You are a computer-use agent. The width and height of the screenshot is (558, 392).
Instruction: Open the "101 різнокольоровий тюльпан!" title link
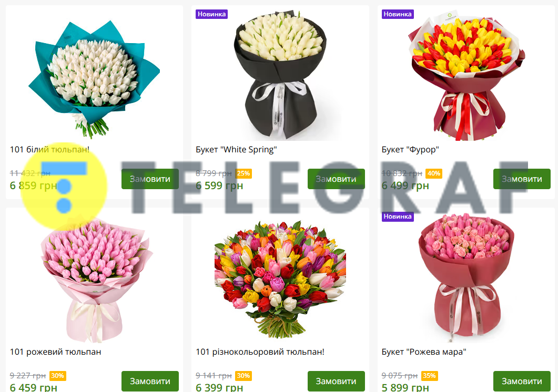point(260,352)
